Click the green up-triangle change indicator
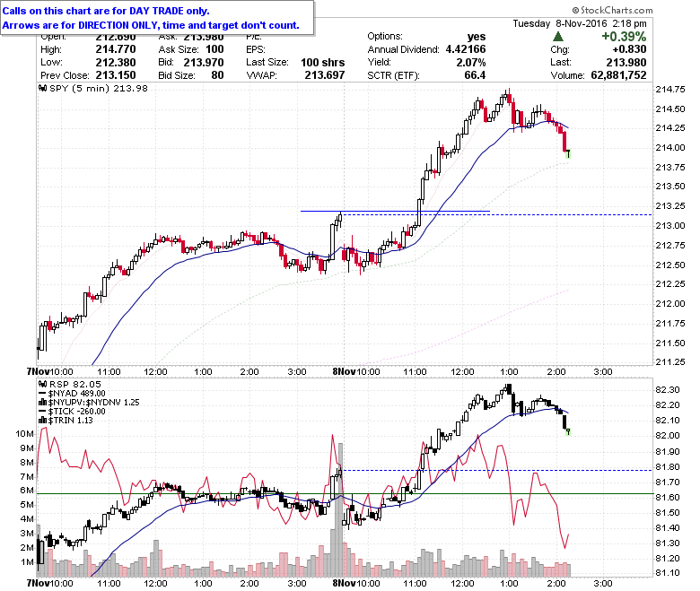Screen dimensions: 700x591 [558, 37]
